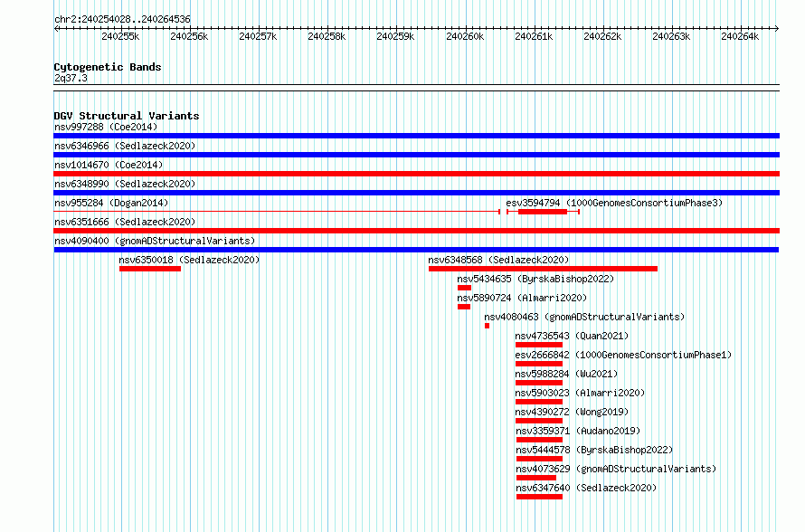805x532 pixels.
Task: Select the thick red bar of esv3594794
Action: point(543,212)
